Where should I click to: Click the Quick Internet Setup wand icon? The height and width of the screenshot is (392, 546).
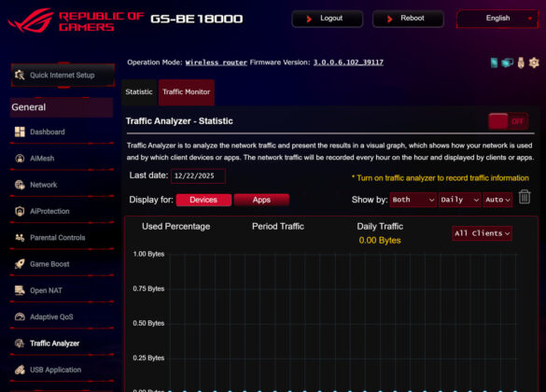click(x=20, y=75)
